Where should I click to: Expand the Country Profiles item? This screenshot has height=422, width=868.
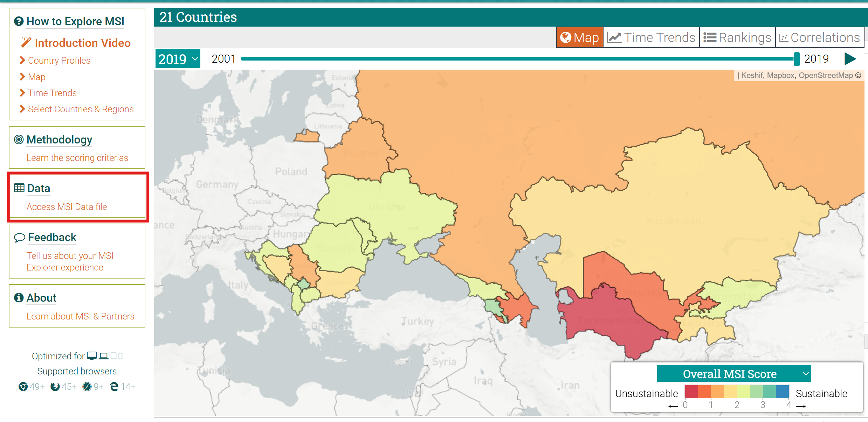(59, 61)
